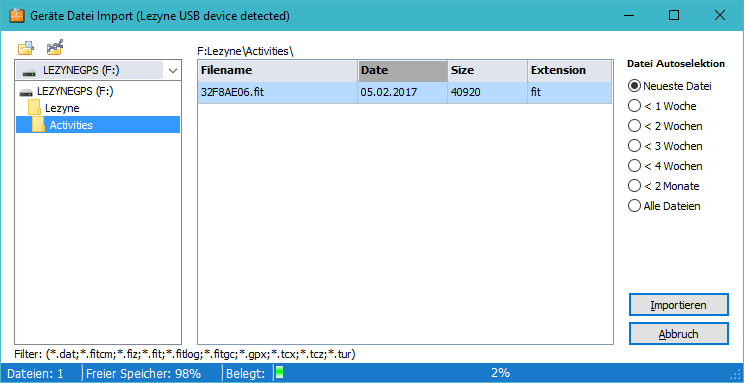Sort by the Date column header
The height and width of the screenshot is (383, 744).
(x=403, y=71)
